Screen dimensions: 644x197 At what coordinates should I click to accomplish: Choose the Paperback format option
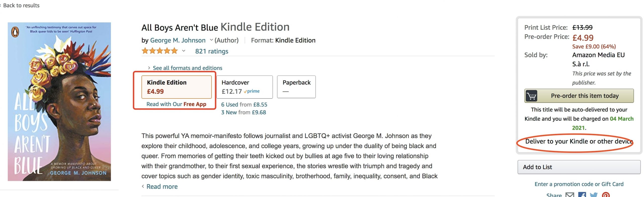pyautogui.click(x=296, y=87)
